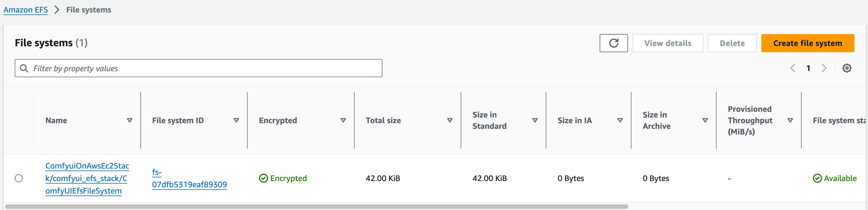Viewport: 868px width, 210px height.
Task: Click the View details button
Action: pos(668,43)
